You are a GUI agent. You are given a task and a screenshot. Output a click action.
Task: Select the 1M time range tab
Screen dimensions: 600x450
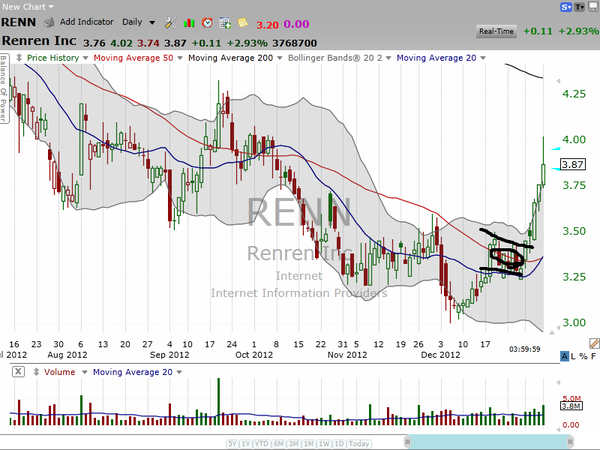[x=309, y=444]
